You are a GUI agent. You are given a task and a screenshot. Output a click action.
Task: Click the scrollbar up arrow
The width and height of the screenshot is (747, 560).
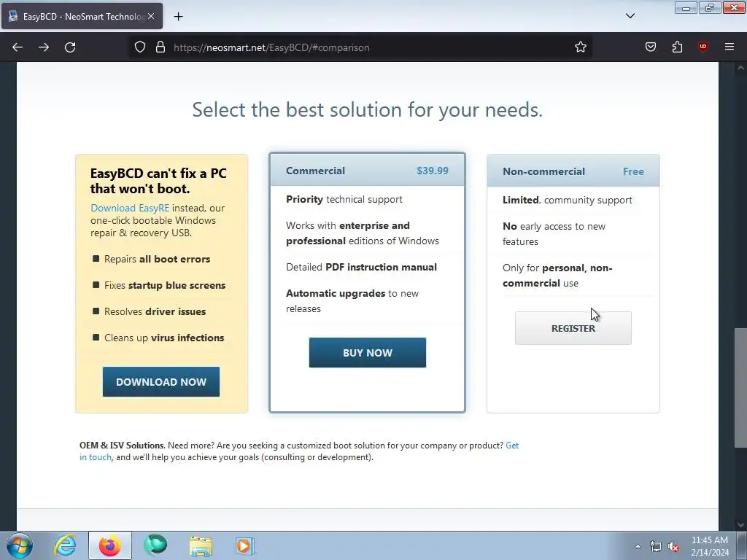click(x=740, y=68)
